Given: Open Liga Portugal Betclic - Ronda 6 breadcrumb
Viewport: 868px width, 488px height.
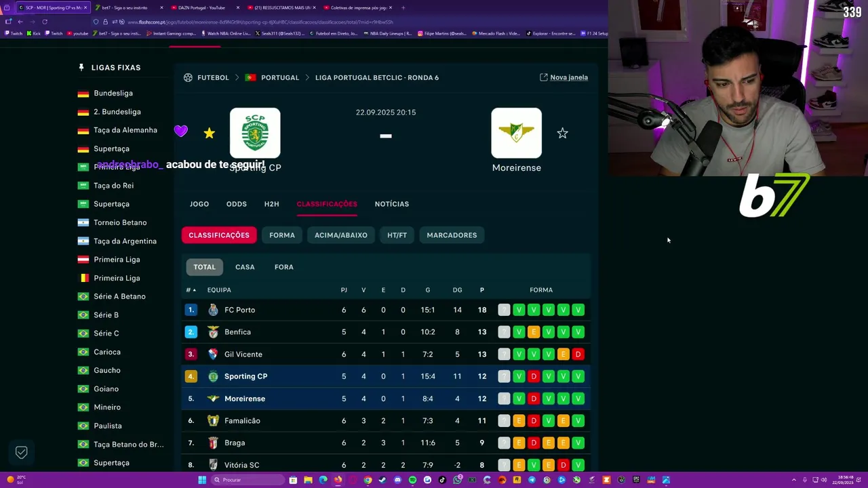Looking at the screenshot, I should (377, 77).
